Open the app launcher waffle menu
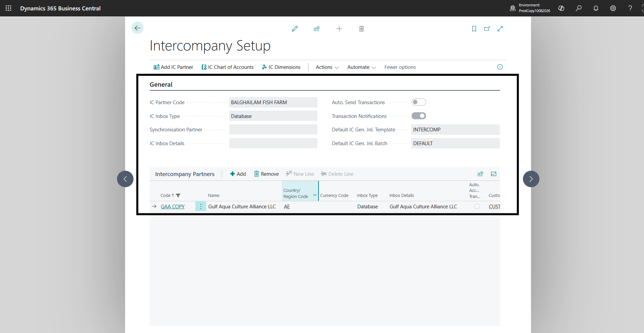The image size is (644, 333). (8, 8)
